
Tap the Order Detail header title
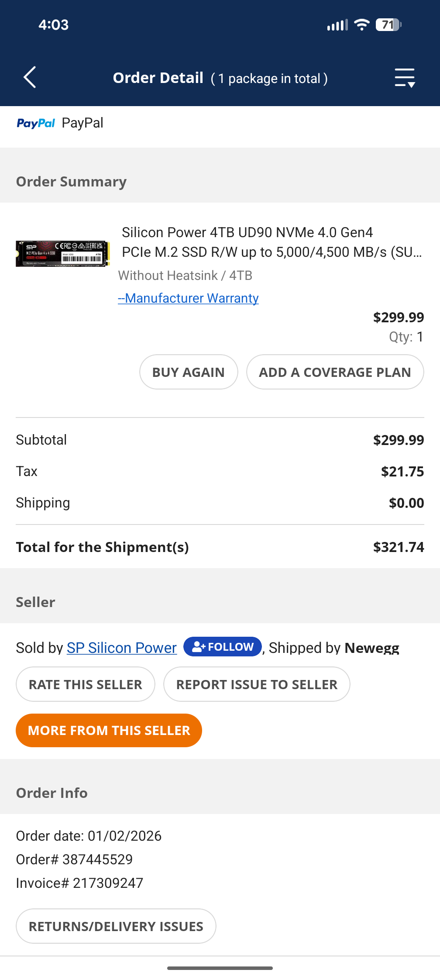click(x=158, y=78)
